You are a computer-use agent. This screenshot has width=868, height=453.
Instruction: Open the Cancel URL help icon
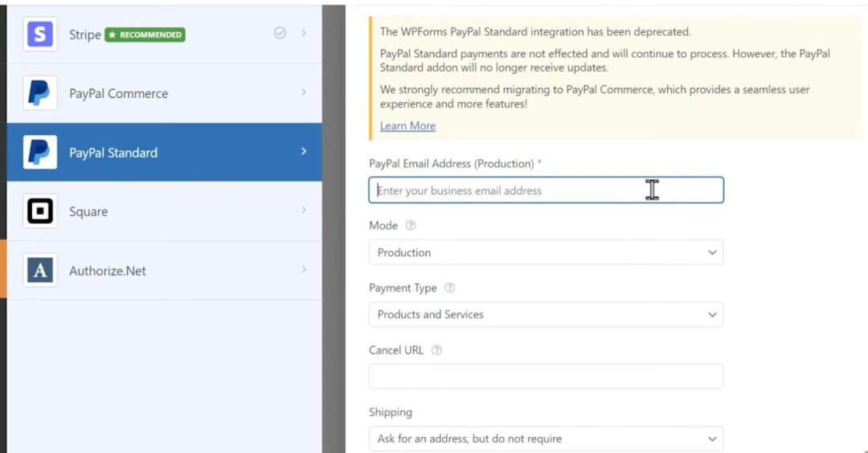coord(436,350)
